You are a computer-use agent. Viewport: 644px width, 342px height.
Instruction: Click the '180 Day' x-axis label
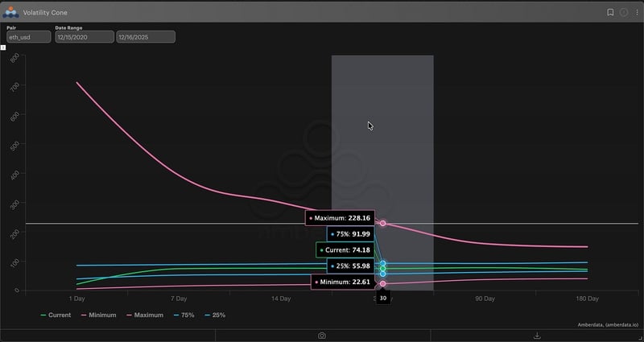[x=588, y=299]
